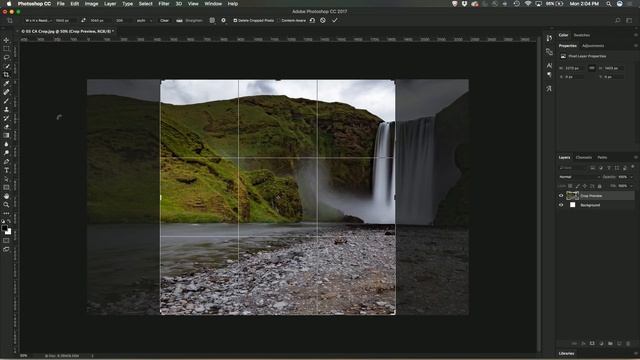Select the Zoom tool

click(x=6, y=205)
